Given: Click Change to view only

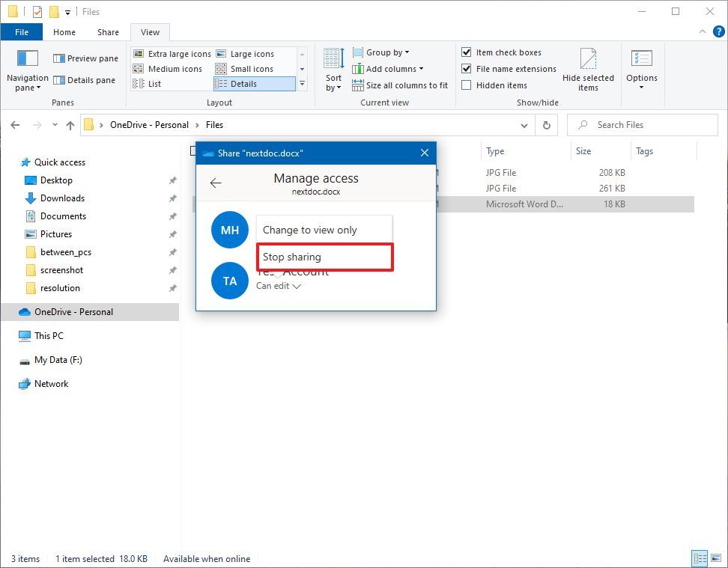Looking at the screenshot, I should point(312,229).
